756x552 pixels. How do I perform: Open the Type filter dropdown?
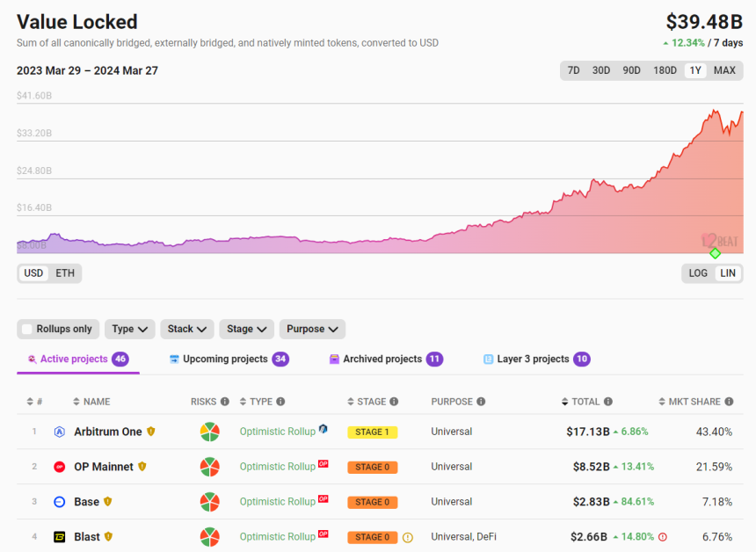tap(130, 329)
